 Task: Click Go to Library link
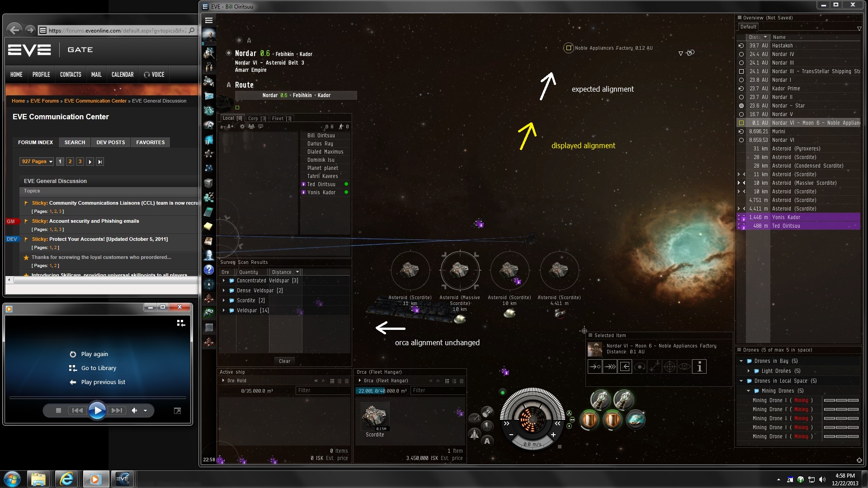[x=98, y=368]
